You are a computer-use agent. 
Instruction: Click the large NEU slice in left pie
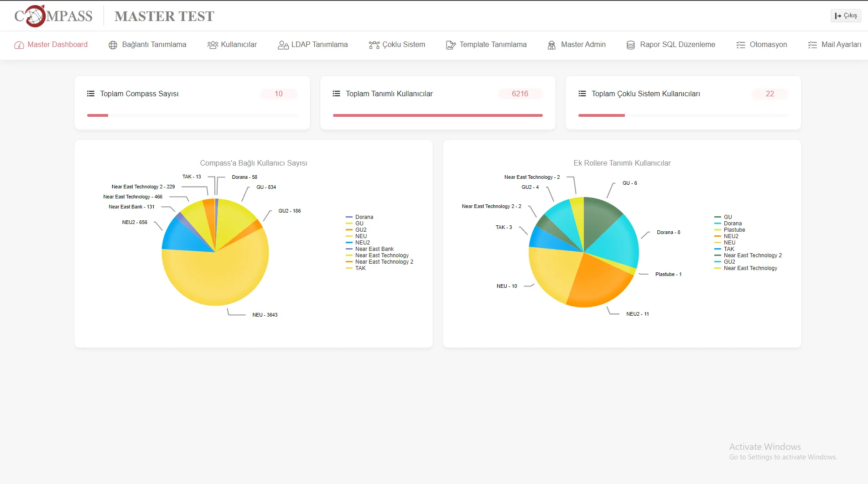(x=214, y=278)
